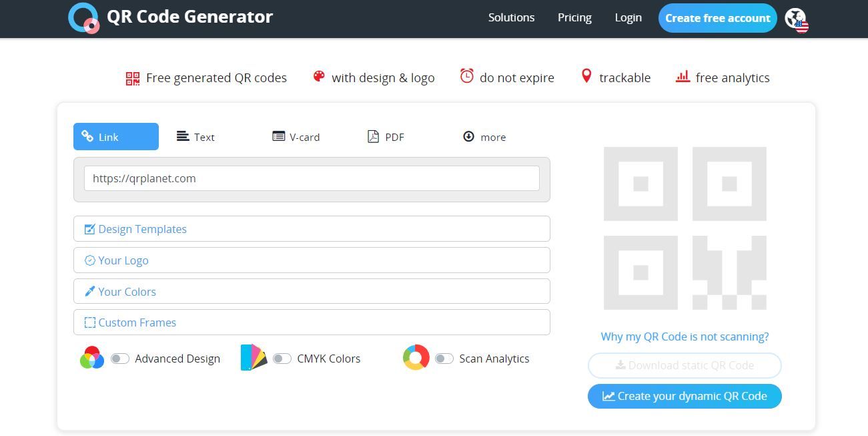The width and height of the screenshot is (868, 436).
Task: Open 'Why my QR Code is not scanning?' link
Action: [x=684, y=337]
